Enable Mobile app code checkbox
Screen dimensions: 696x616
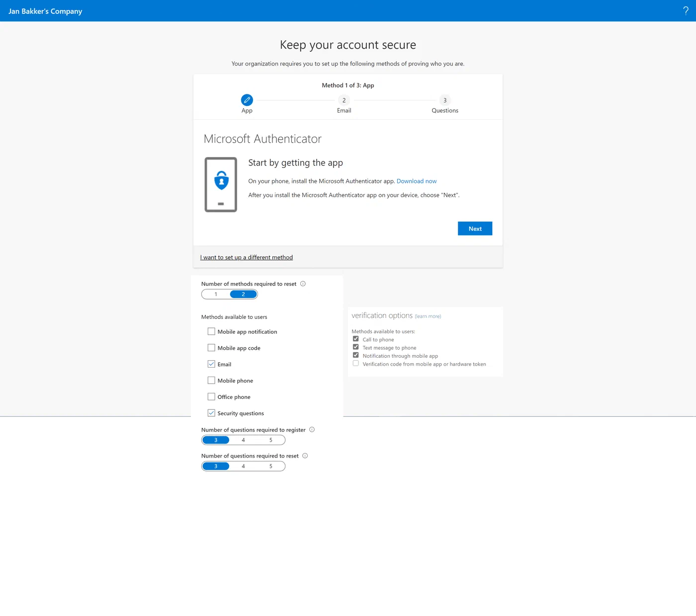[211, 348]
